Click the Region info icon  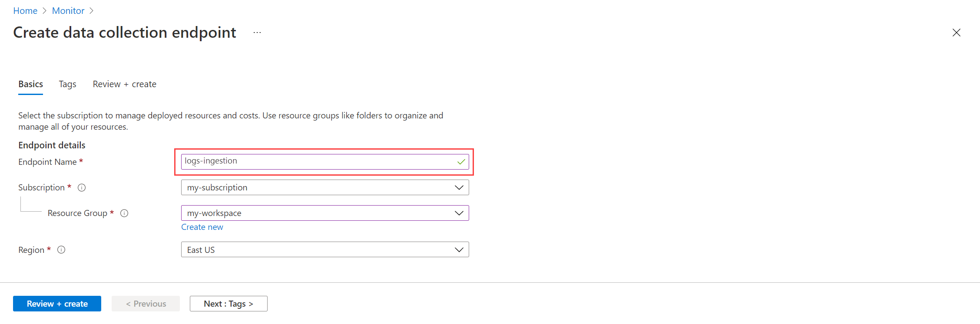coord(61,249)
